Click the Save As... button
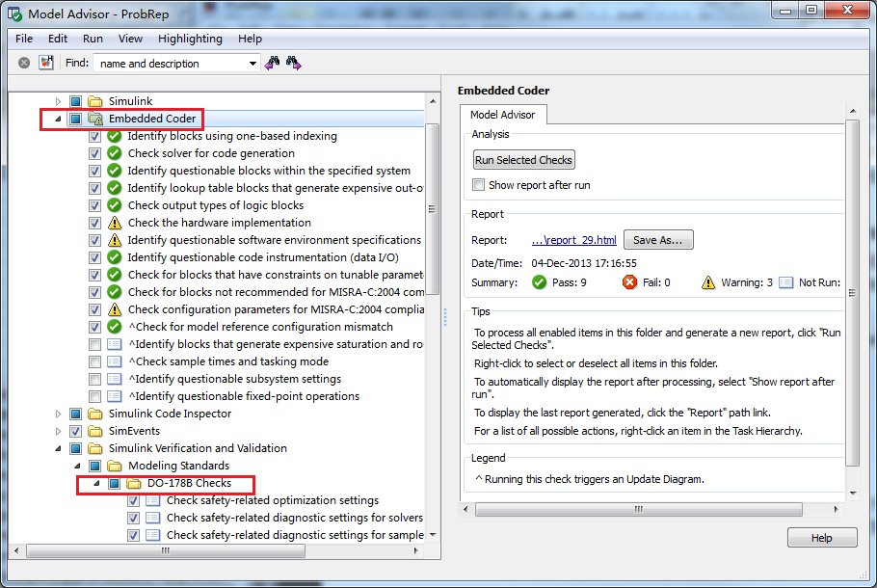Viewport: 877px width, 588px height. [x=657, y=240]
